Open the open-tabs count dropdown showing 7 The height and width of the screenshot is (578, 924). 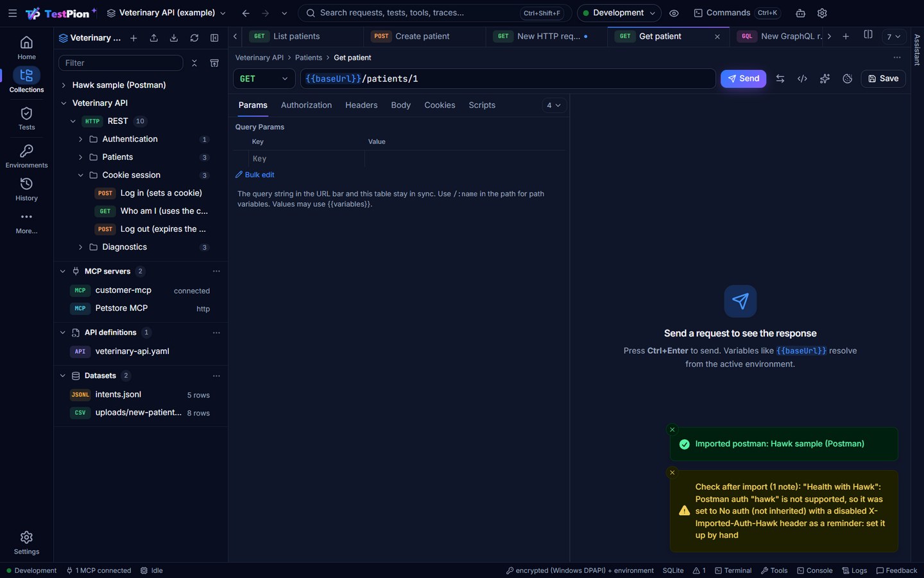(x=893, y=37)
